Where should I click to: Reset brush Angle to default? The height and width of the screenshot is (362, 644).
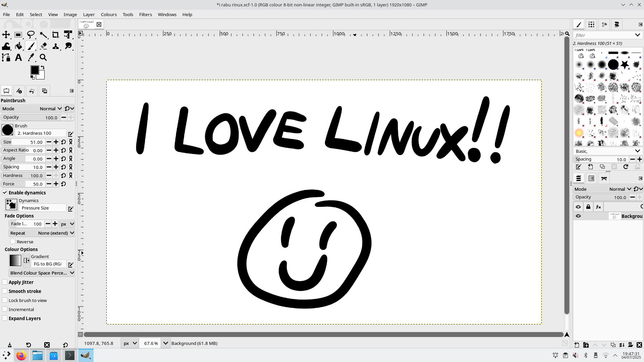pos(63,159)
